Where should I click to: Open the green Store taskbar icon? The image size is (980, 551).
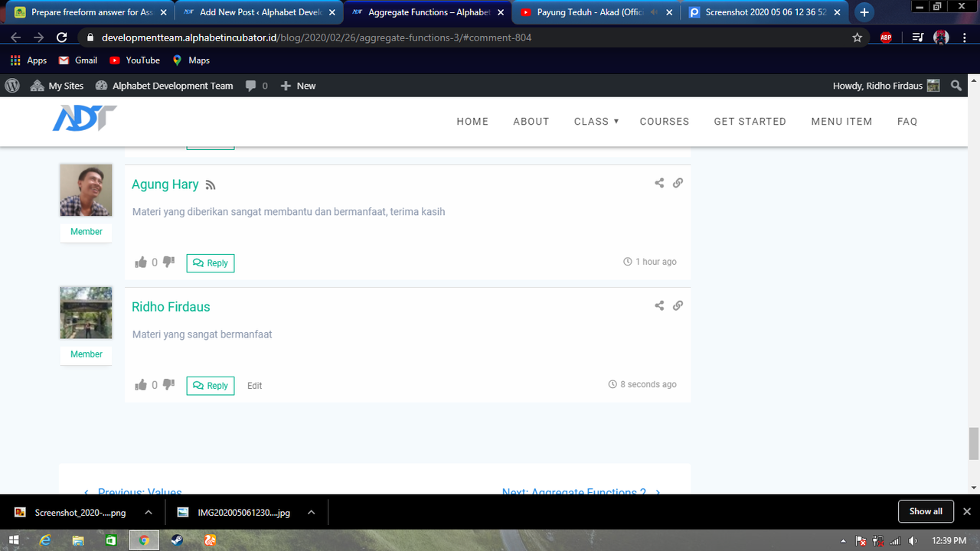[111, 540]
